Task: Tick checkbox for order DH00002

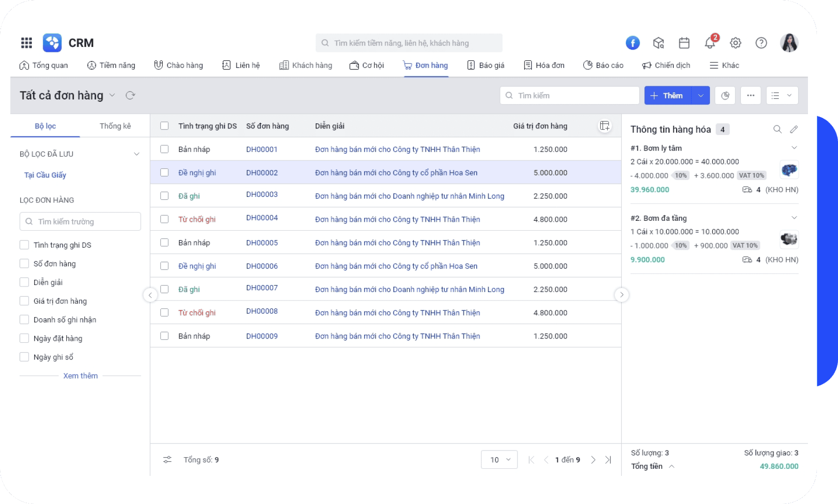Action: 164,173
